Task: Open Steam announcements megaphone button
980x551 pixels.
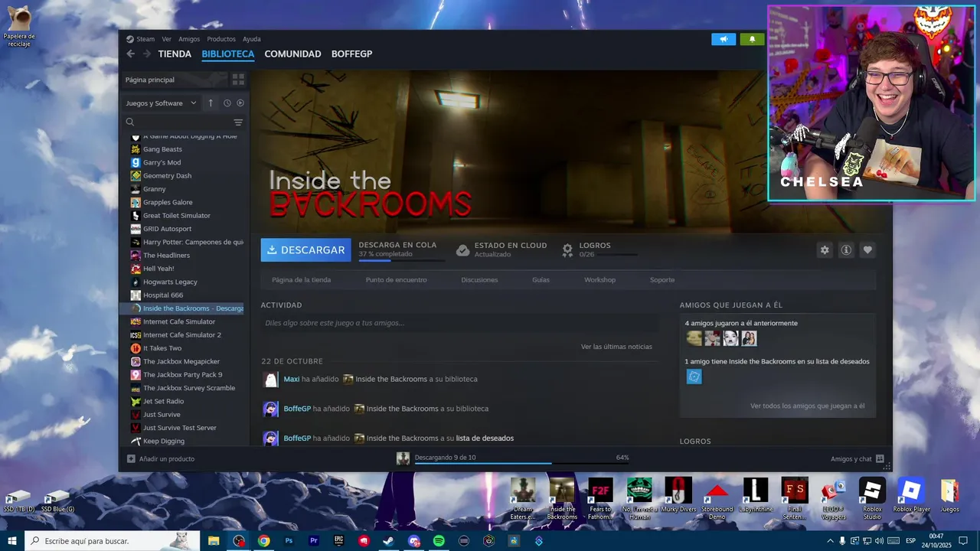Action: pyautogui.click(x=724, y=39)
